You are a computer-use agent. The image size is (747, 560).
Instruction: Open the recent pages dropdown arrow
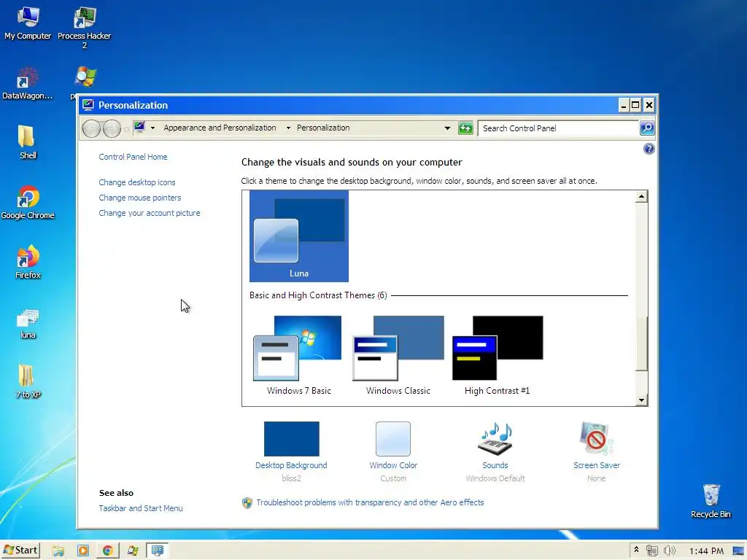(x=126, y=129)
